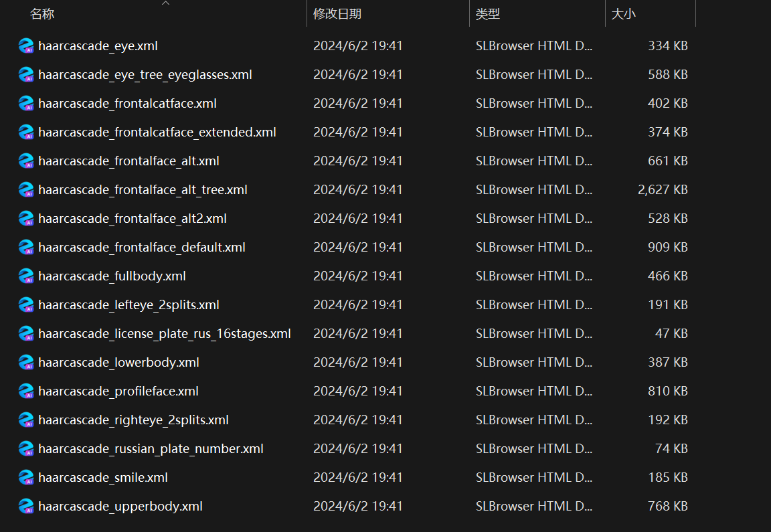Image resolution: width=771 pixels, height=532 pixels.
Task: Click the icon of haarcascade_eye.xml
Action: (x=26, y=46)
